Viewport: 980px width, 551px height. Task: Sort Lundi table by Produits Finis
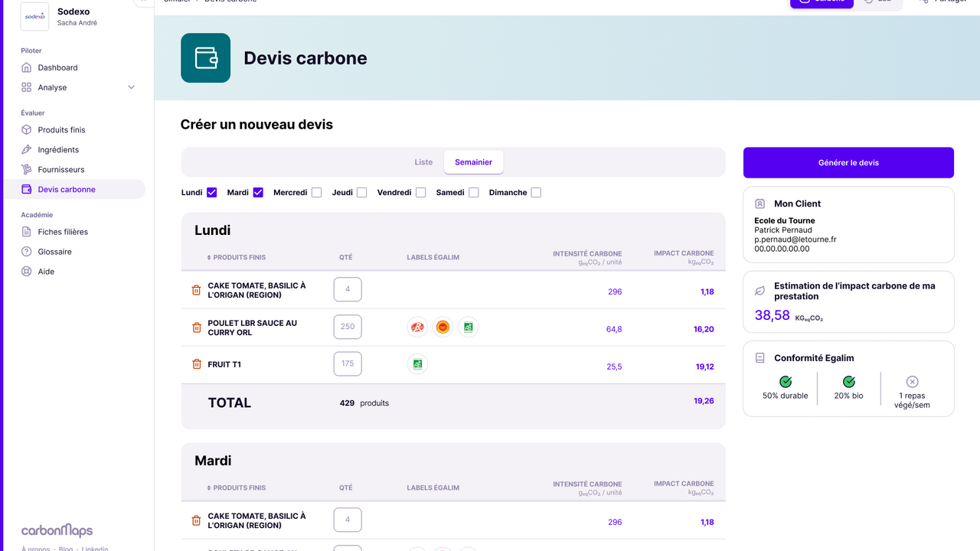point(237,258)
